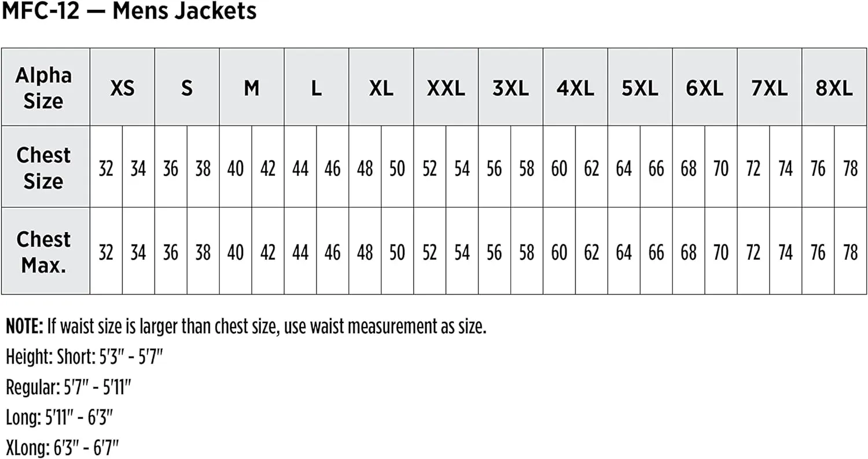Click the NOTE about waist size text
Screen dimensions: 868x459
pyautogui.click(x=246, y=327)
